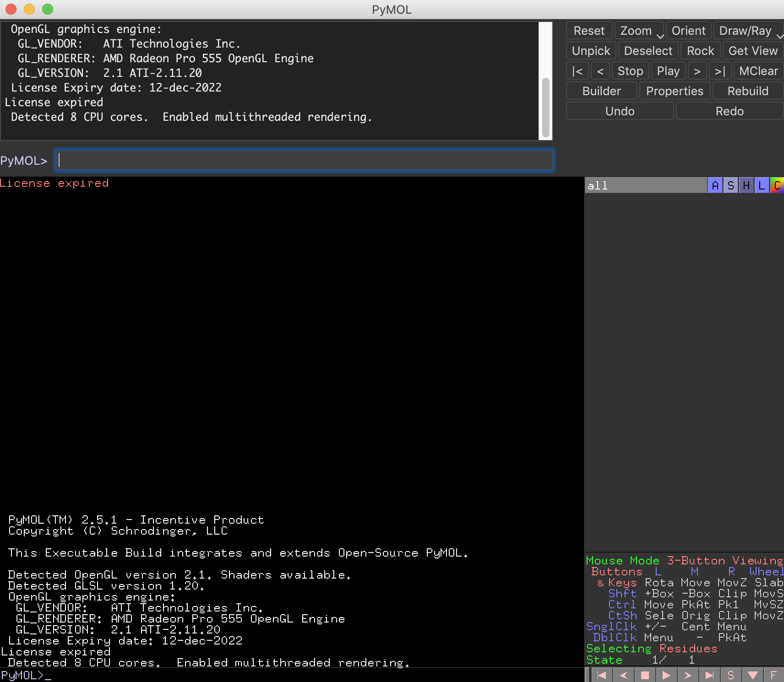Image resolution: width=784 pixels, height=682 pixels.
Task: Click the Get View button
Action: click(x=752, y=50)
